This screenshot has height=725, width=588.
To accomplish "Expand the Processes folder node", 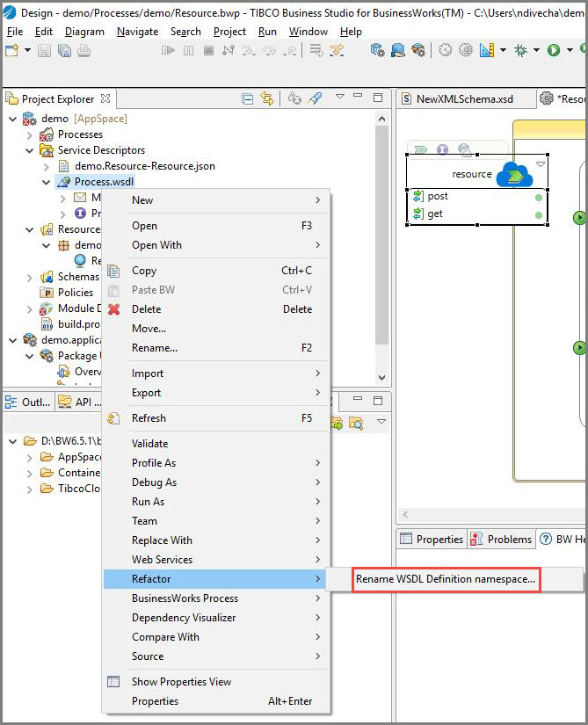I will point(30,135).
